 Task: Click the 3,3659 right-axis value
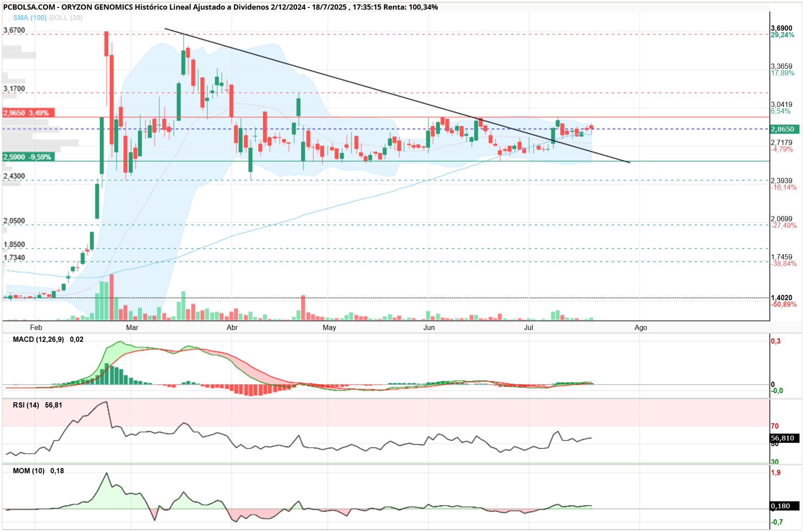click(x=782, y=67)
